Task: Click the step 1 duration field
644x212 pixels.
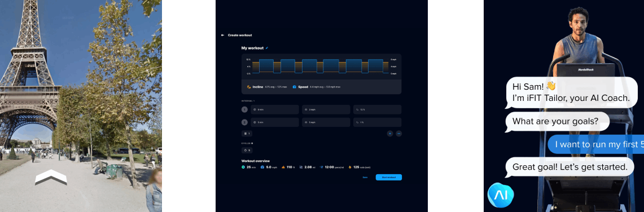Action: [x=275, y=109]
